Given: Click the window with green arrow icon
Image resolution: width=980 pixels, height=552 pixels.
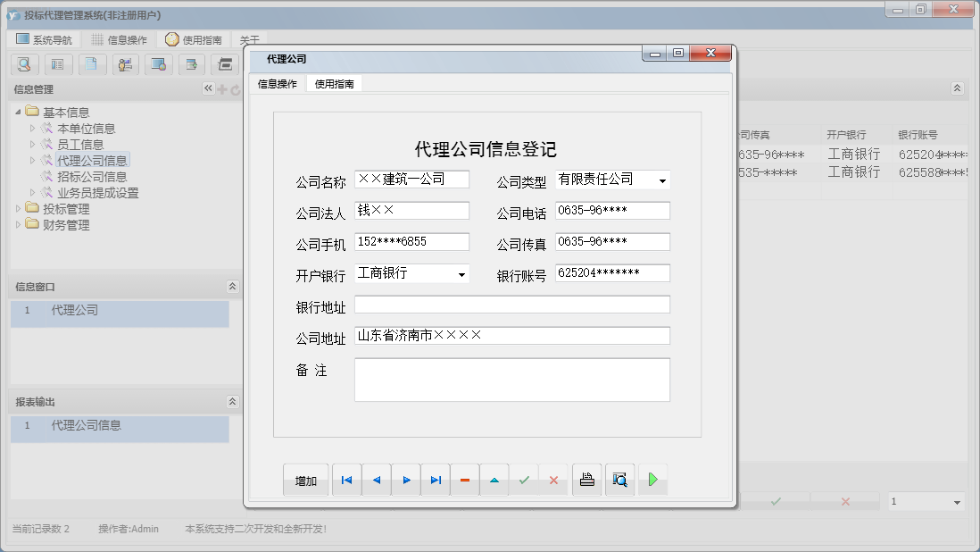Looking at the screenshot, I should 192,64.
